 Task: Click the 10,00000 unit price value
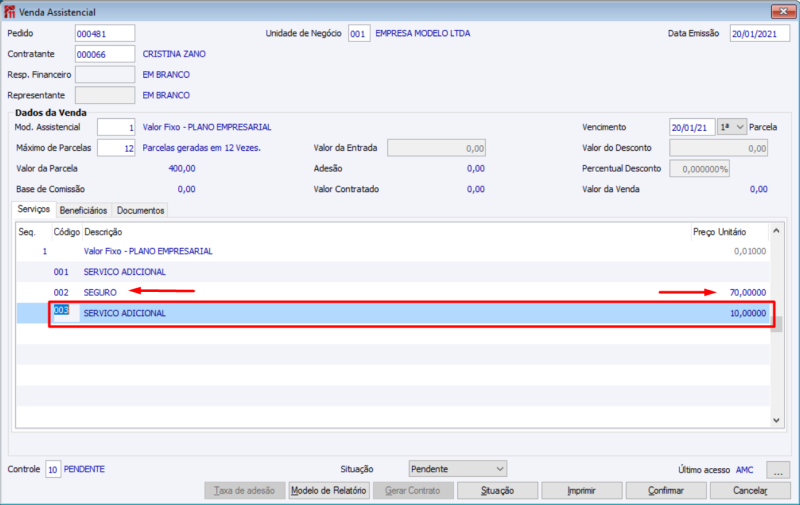(x=747, y=313)
